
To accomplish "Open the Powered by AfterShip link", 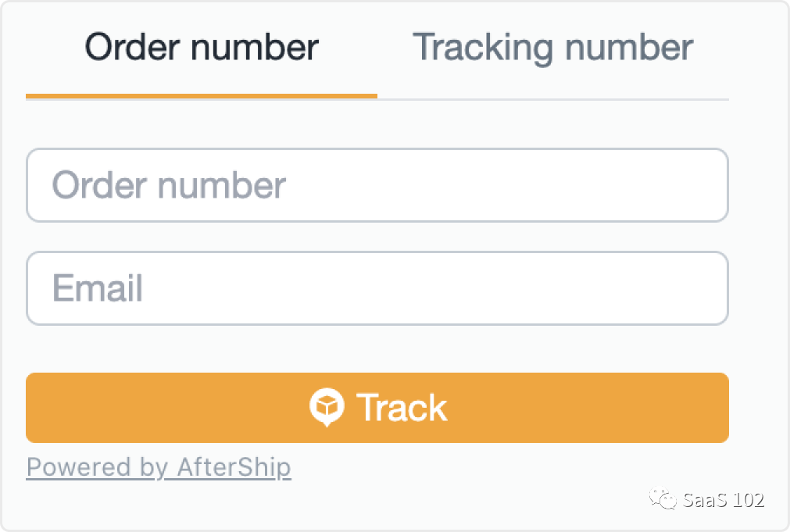I will point(159,467).
